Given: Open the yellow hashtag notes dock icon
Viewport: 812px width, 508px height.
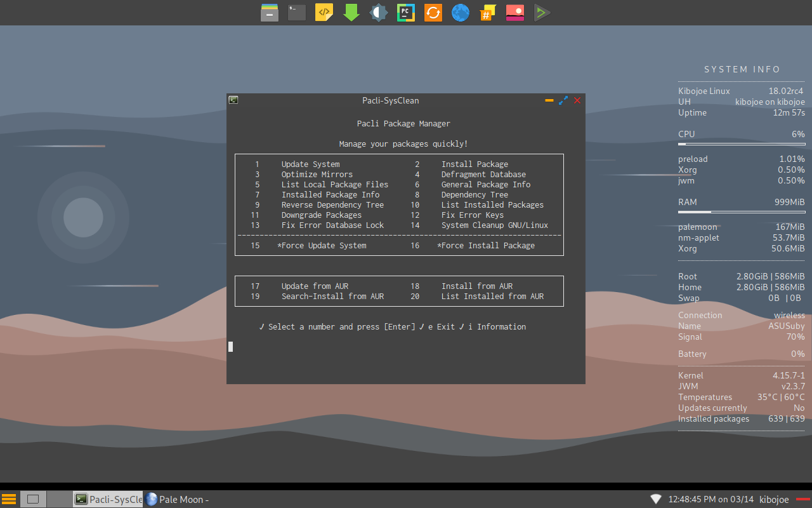Looking at the screenshot, I should pos(488,13).
